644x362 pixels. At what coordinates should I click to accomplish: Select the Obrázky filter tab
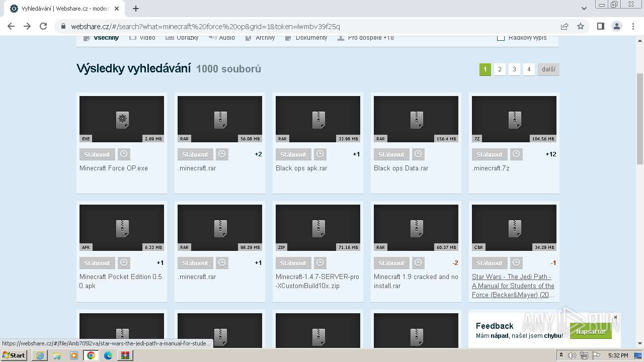tap(182, 38)
